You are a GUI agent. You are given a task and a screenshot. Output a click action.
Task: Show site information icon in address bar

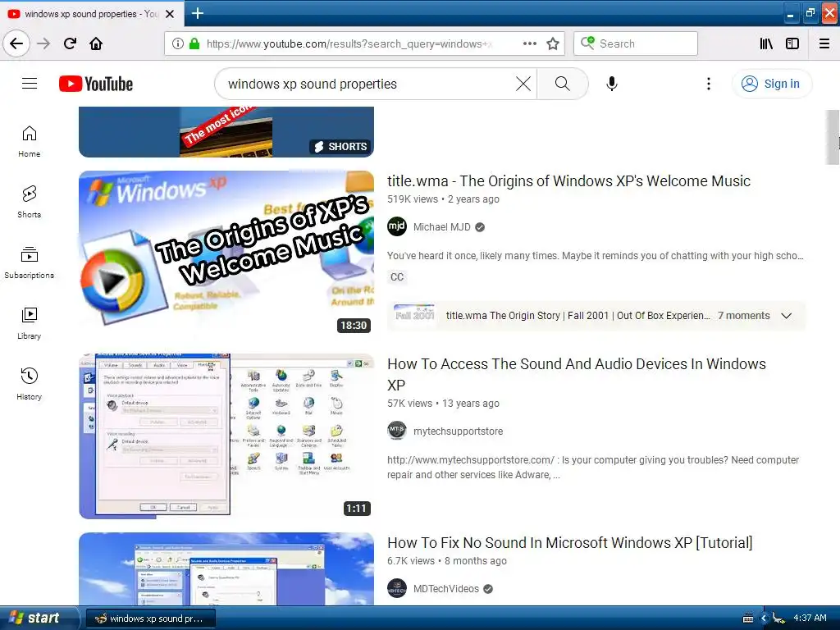178,43
